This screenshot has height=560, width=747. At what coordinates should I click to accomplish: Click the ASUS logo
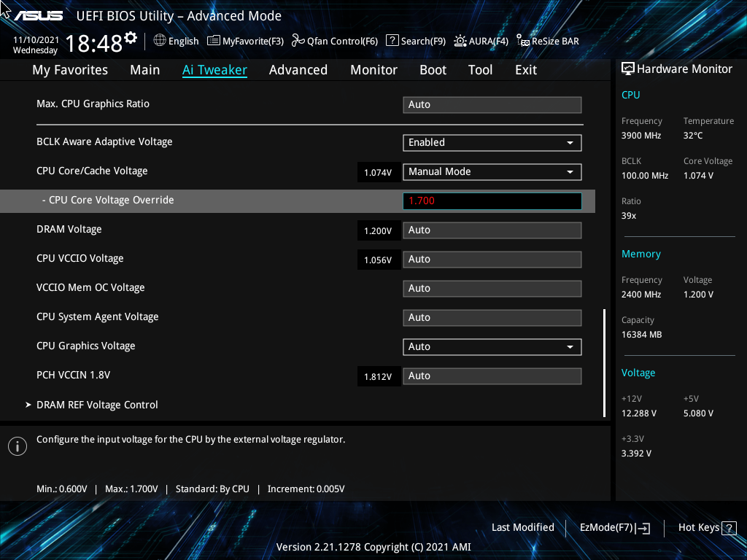[x=39, y=16]
